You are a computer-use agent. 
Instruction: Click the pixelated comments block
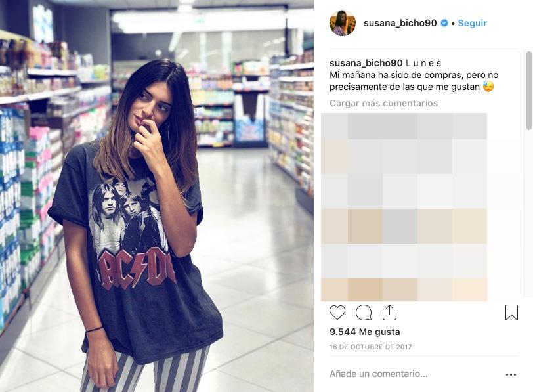point(404,207)
